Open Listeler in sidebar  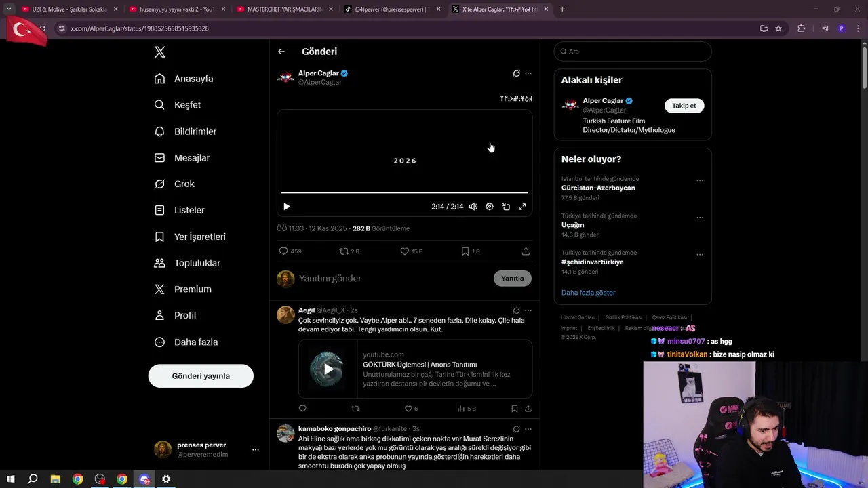coord(179,210)
